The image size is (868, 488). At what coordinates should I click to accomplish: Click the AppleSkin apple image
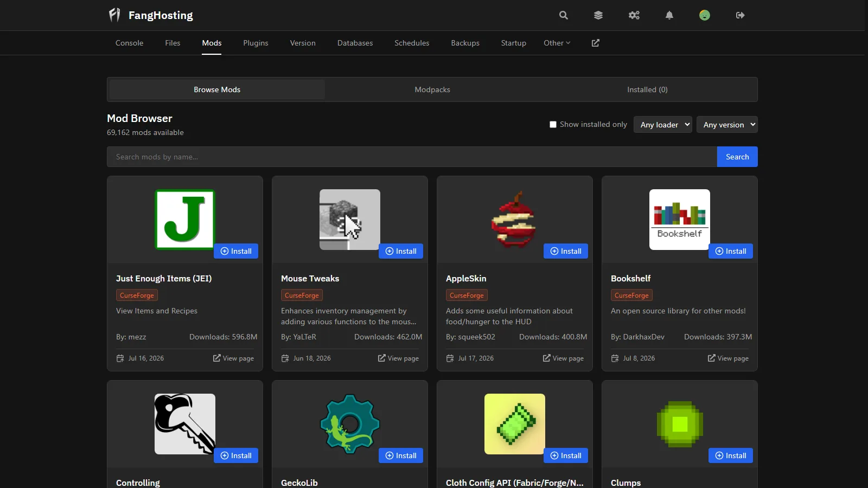click(x=515, y=220)
